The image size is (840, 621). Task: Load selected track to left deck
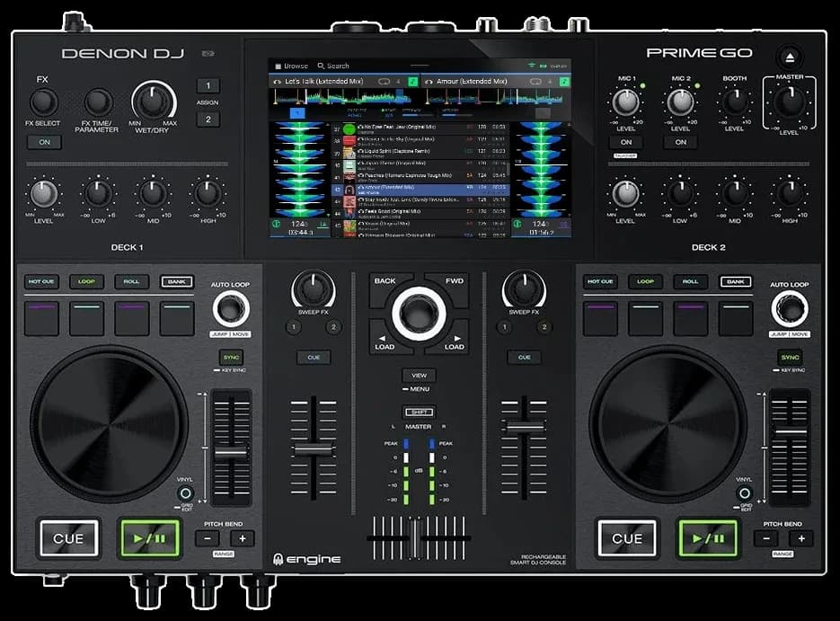tap(386, 342)
